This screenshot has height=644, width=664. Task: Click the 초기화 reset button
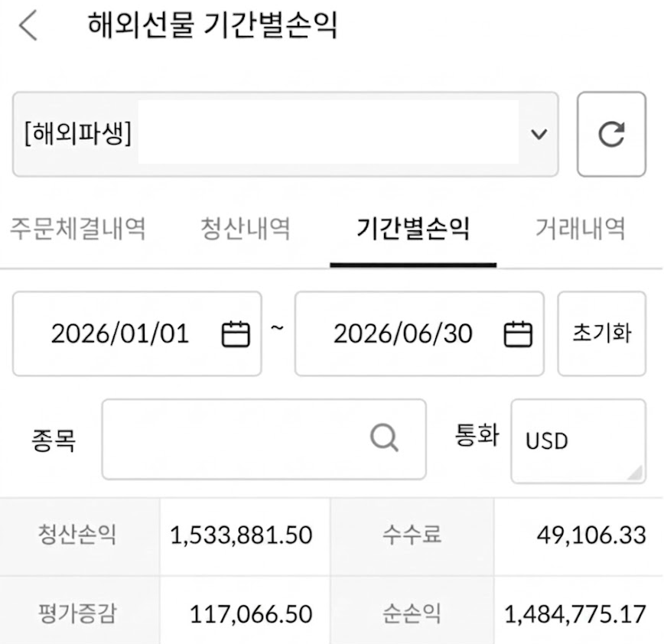(x=602, y=333)
